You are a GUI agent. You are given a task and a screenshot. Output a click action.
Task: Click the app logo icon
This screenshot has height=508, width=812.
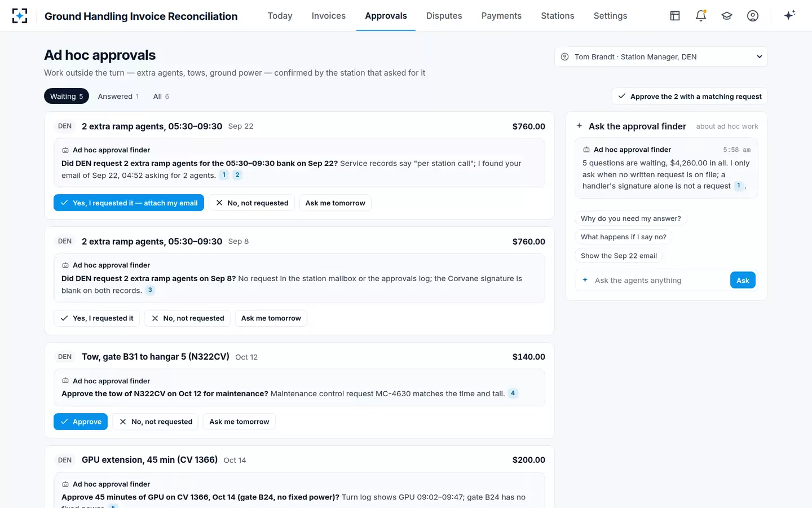tap(20, 16)
